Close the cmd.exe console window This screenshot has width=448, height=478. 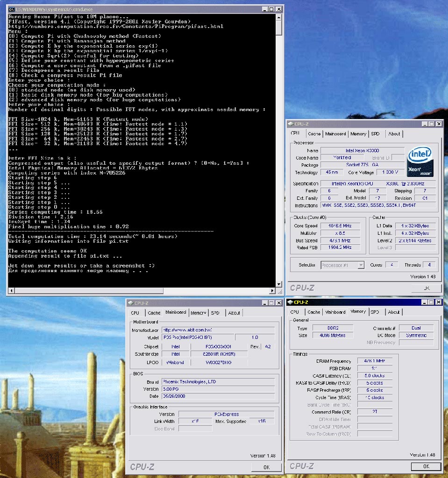(279, 9)
